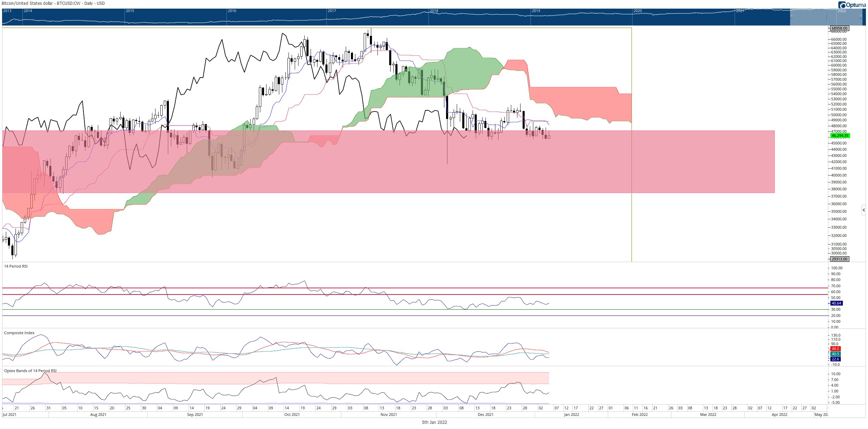Expand the collapsed right side panel arrow
This screenshot has width=868, height=429.
864,210
